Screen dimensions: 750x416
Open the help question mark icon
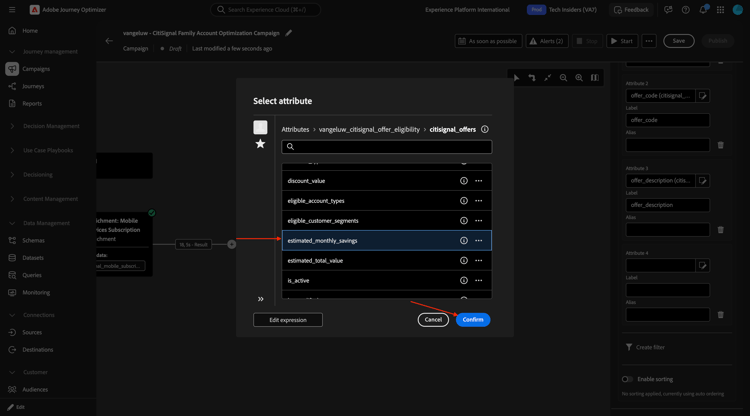pos(685,10)
